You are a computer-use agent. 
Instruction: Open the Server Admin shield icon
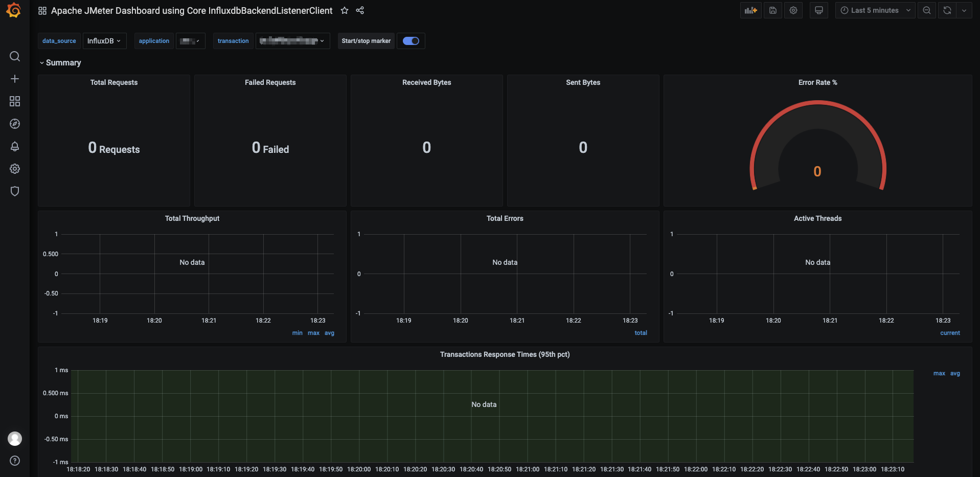(15, 191)
